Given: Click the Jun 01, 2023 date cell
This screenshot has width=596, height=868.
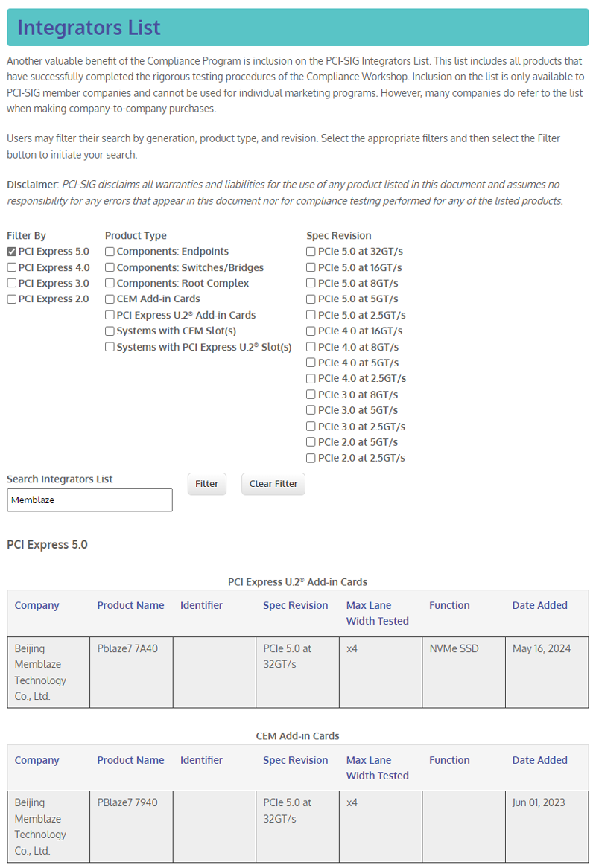Looking at the screenshot, I should click(547, 826).
